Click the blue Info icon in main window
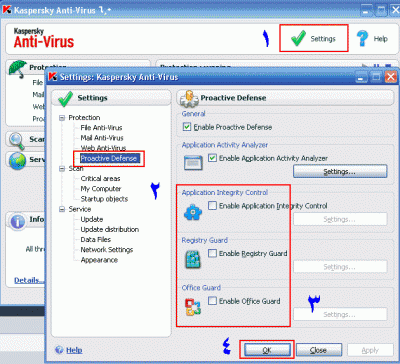 click(x=18, y=221)
